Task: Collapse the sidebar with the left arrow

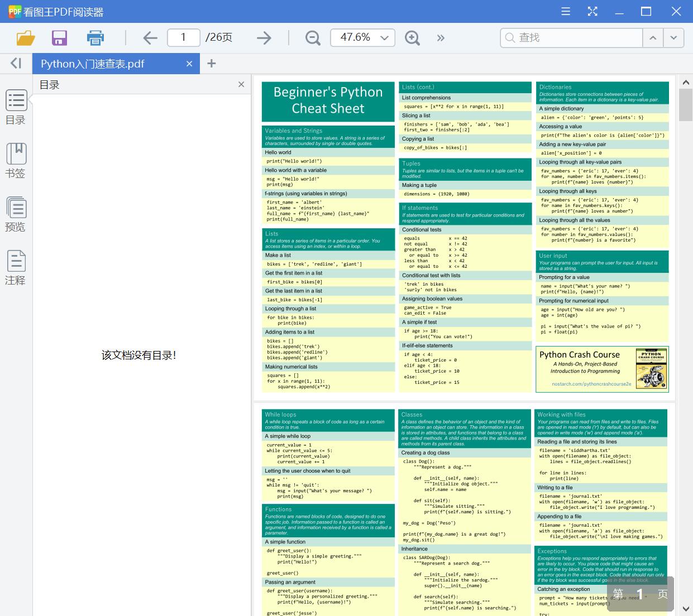Action: [16, 64]
